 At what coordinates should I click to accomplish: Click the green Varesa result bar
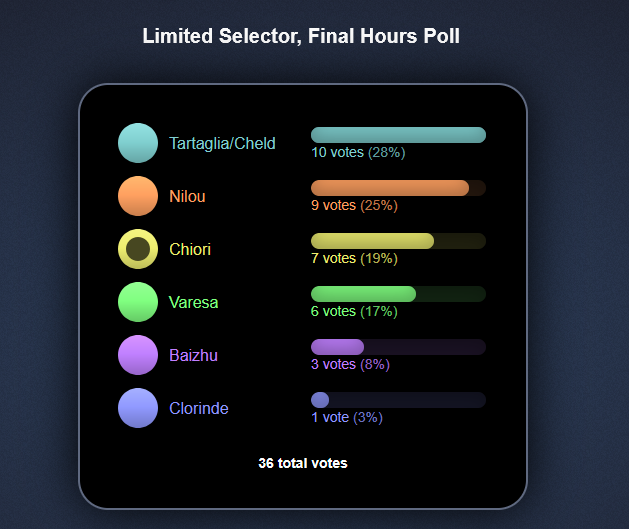click(x=398, y=294)
